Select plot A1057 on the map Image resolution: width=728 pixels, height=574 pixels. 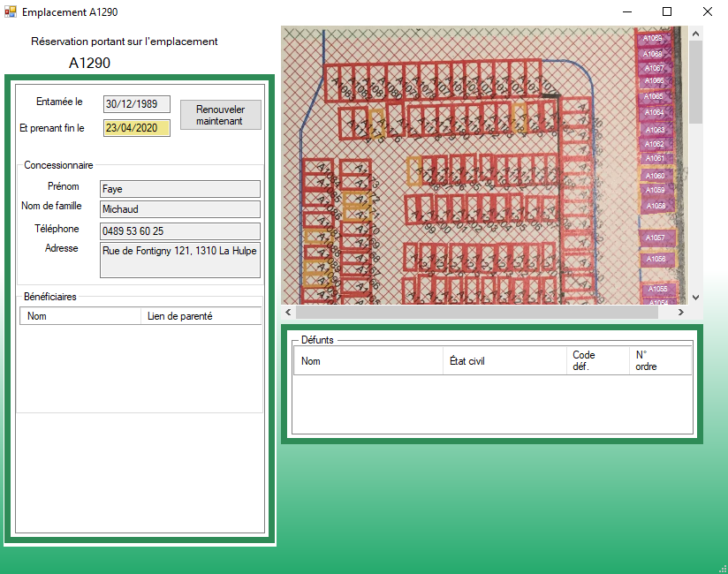point(656,238)
